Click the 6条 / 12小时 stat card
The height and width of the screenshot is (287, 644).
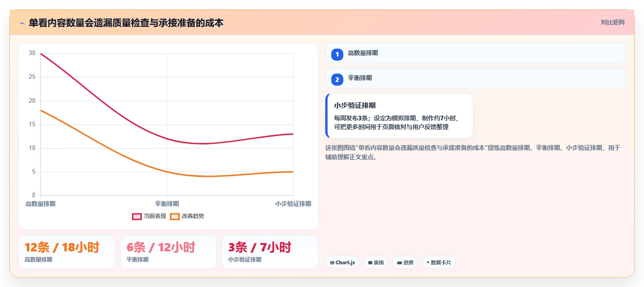168,252
